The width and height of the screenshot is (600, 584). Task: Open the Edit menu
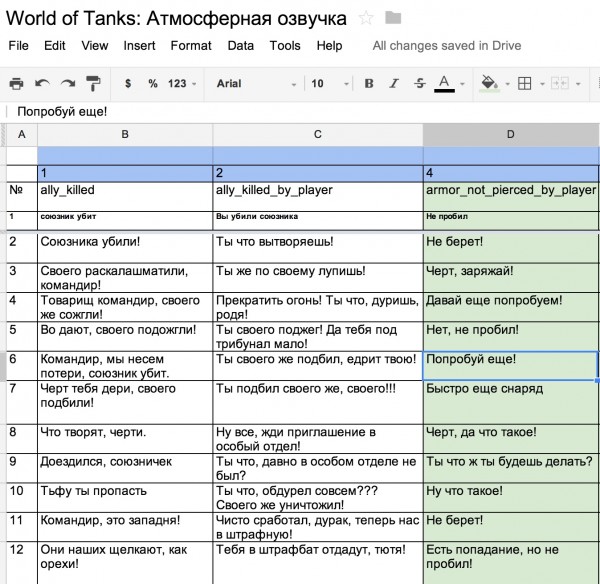[55, 46]
